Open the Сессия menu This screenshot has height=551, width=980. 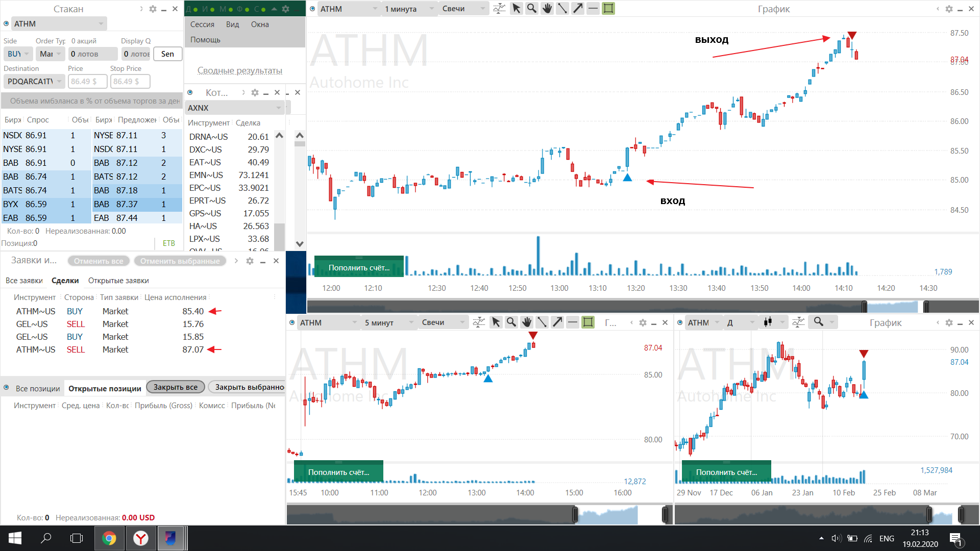(202, 24)
